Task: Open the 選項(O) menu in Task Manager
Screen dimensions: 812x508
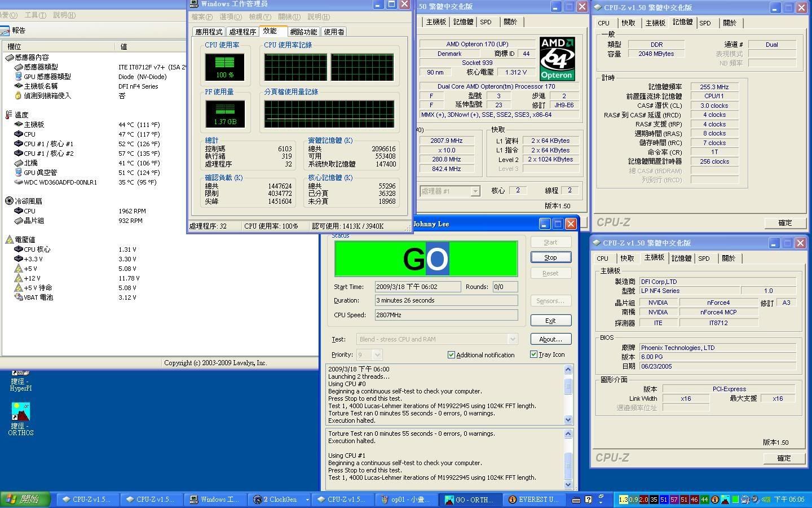Action: coord(230,17)
